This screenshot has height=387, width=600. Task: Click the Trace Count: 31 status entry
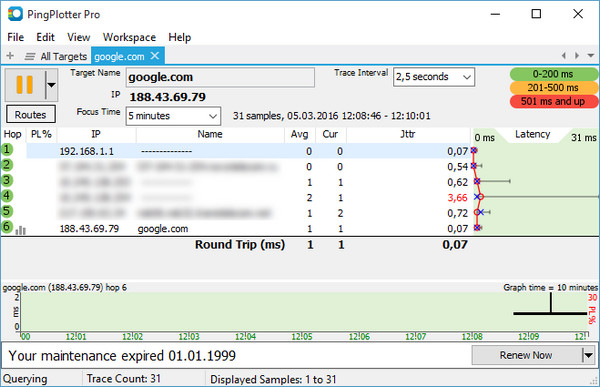click(124, 379)
